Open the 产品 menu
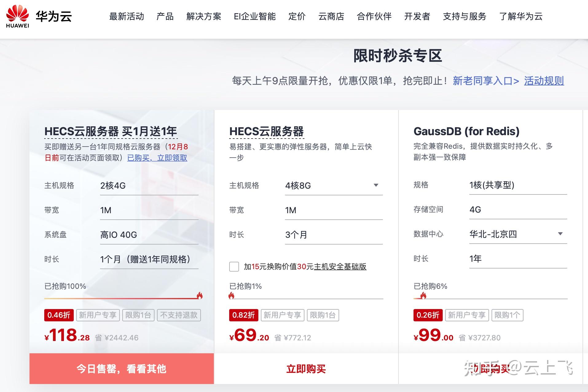The width and height of the screenshot is (588, 392). [x=165, y=16]
